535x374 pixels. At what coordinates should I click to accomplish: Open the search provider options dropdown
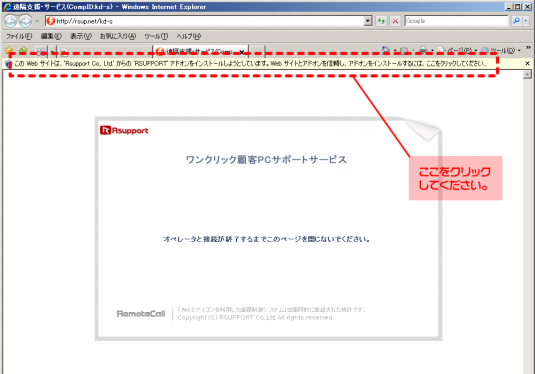pos(526,21)
